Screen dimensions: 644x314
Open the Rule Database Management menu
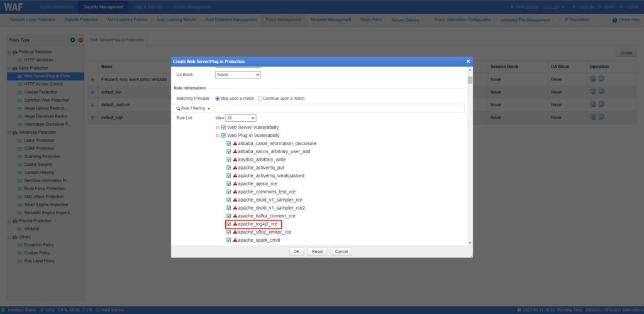click(x=231, y=19)
